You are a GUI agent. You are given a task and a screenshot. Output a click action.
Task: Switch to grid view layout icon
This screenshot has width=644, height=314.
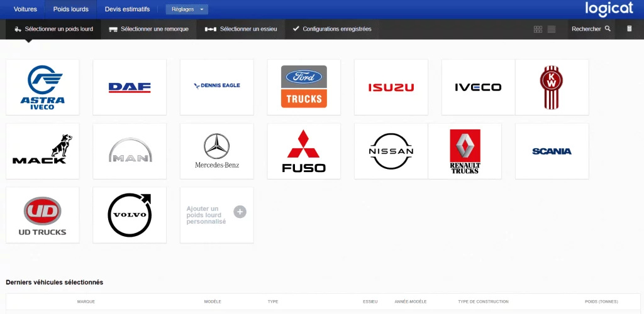tap(538, 29)
